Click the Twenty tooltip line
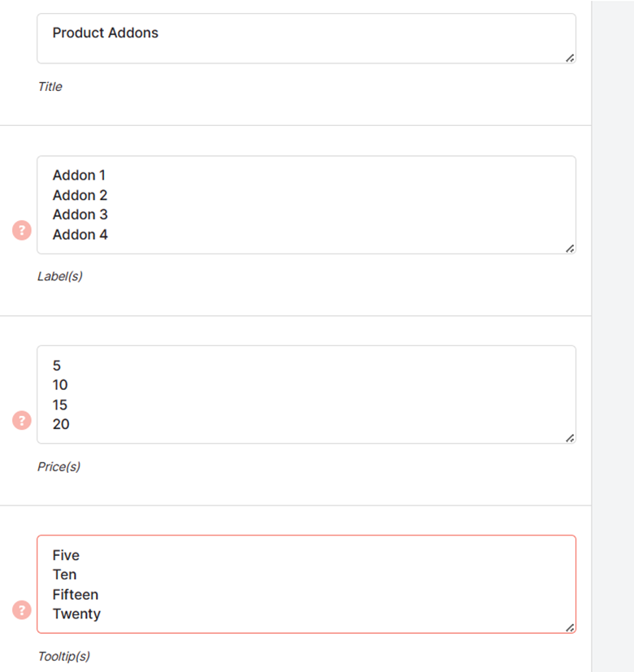Viewport: 634px width, 672px height. pos(76,614)
